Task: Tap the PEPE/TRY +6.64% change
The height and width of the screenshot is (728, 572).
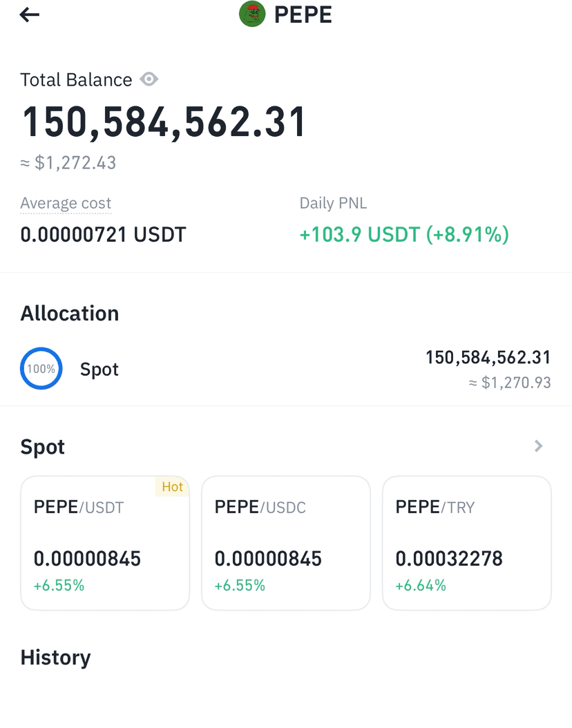Action: click(x=421, y=586)
